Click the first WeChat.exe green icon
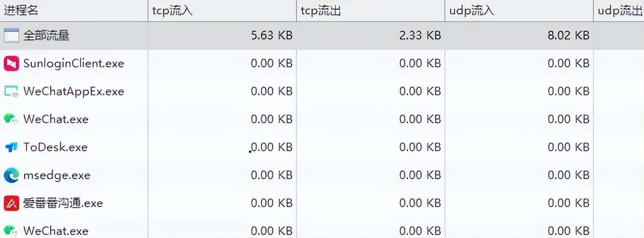 pos(11,119)
